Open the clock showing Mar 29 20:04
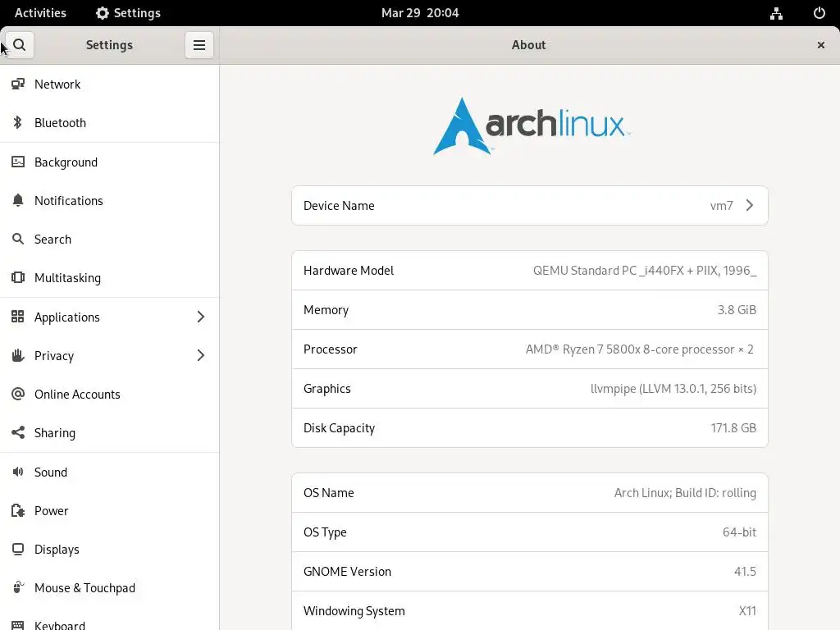 [x=420, y=13]
